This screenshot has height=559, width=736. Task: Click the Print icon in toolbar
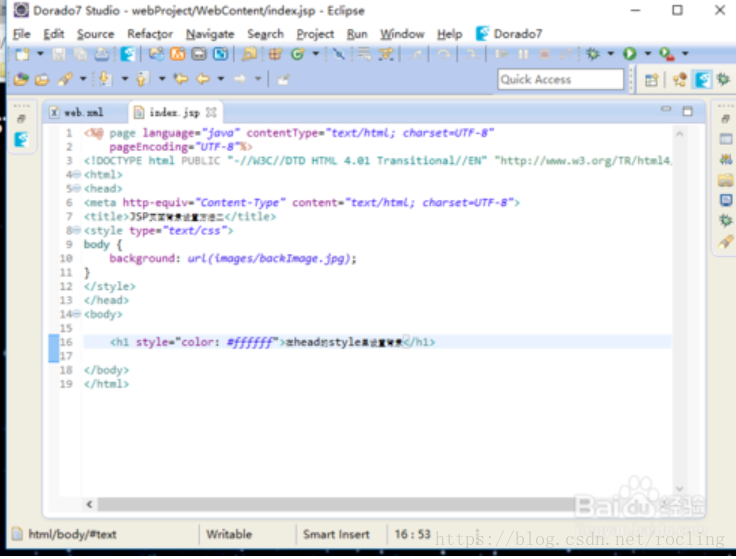click(101, 54)
